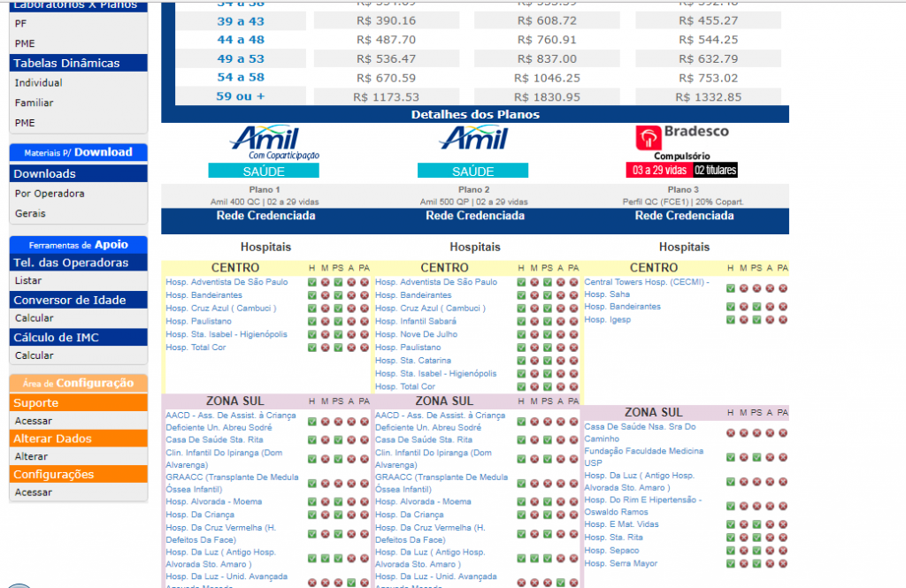Click the Downloads menu header
This screenshot has height=588, width=906.
[79, 173]
